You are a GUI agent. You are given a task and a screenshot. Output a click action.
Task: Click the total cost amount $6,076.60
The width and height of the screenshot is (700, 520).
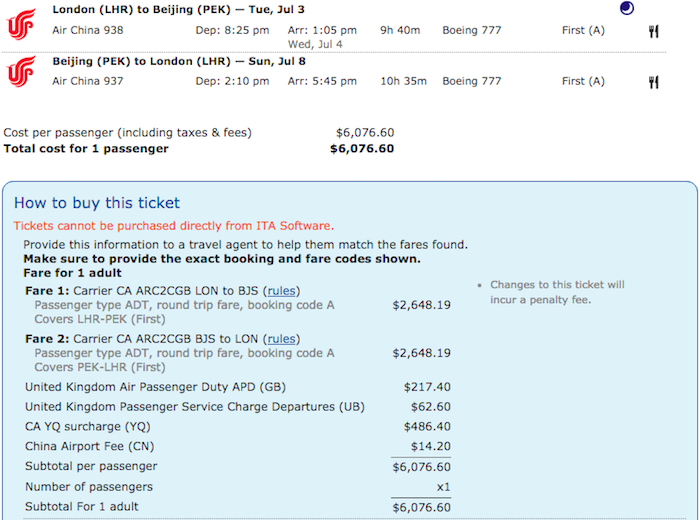click(x=362, y=149)
